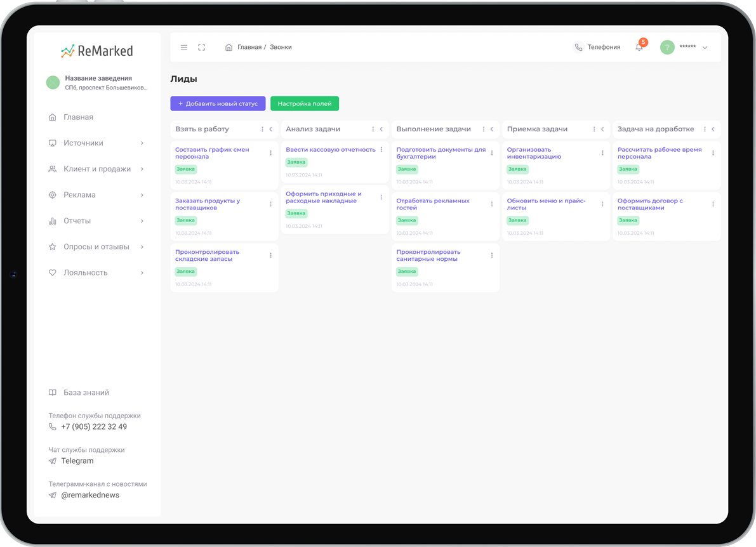
Task: Click the hamburger menu icon in header
Action: (184, 48)
